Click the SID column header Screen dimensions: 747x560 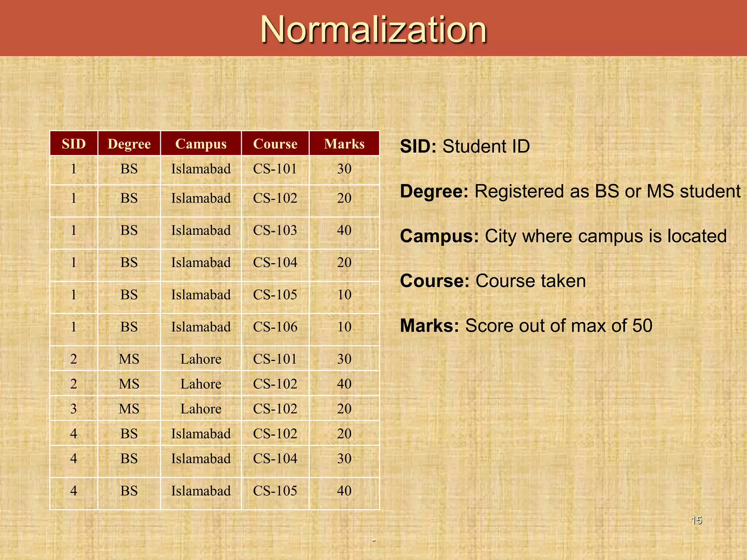[74, 144]
